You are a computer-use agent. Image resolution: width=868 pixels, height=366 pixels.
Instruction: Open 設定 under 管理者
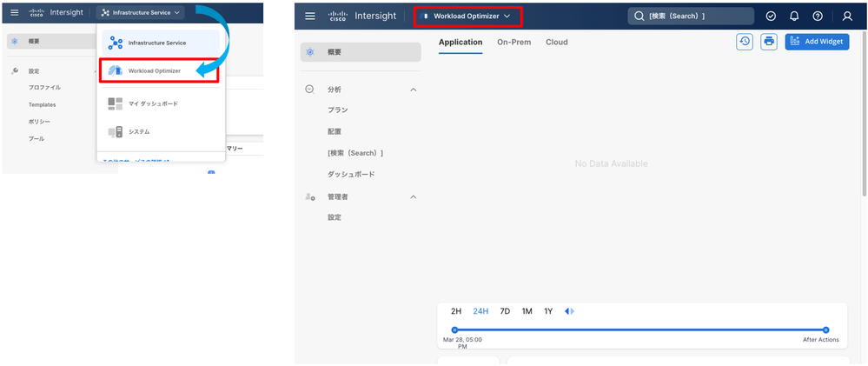(x=335, y=217)
